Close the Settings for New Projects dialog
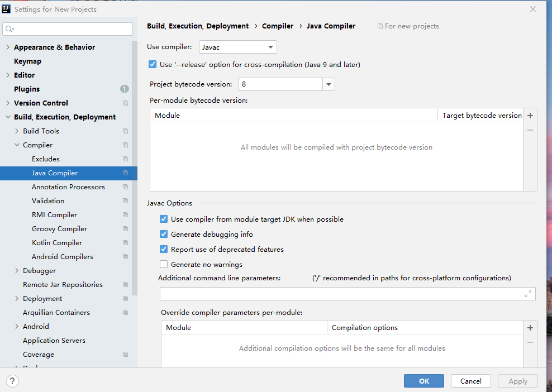 click(533, 9)
